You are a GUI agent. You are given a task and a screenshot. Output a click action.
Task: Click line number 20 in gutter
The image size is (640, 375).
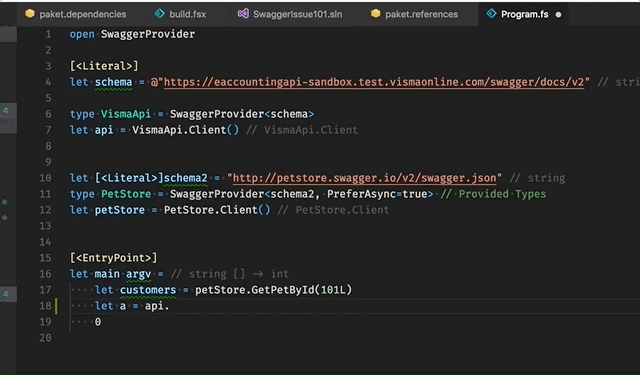(x=45, y=338)
